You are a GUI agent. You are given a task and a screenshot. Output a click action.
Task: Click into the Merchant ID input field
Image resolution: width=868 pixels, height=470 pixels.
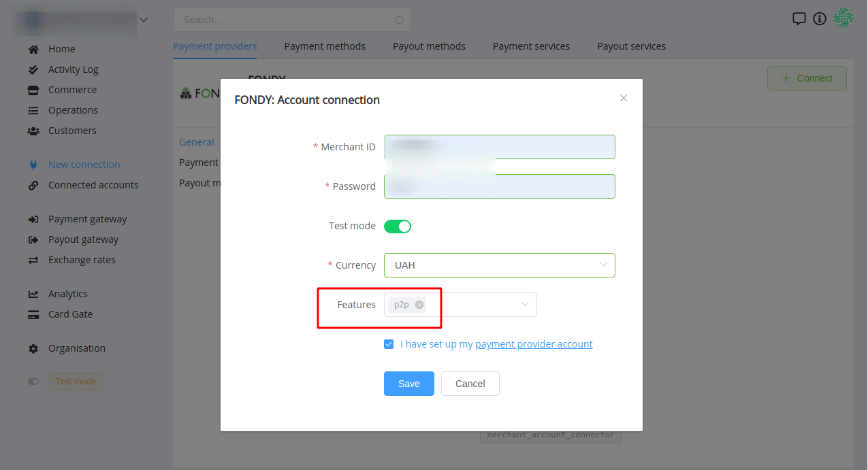[500, 147]
